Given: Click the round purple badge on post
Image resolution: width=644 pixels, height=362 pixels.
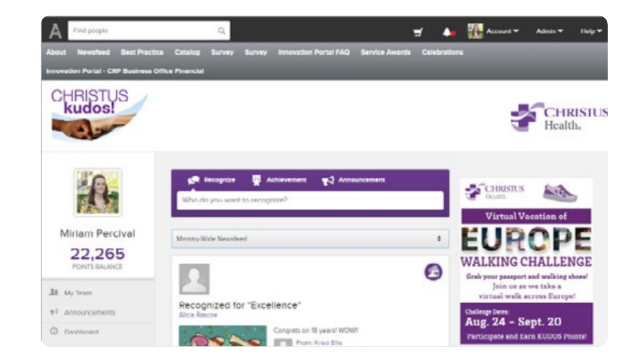Looking at the screenshot, I should coord(433,272).
